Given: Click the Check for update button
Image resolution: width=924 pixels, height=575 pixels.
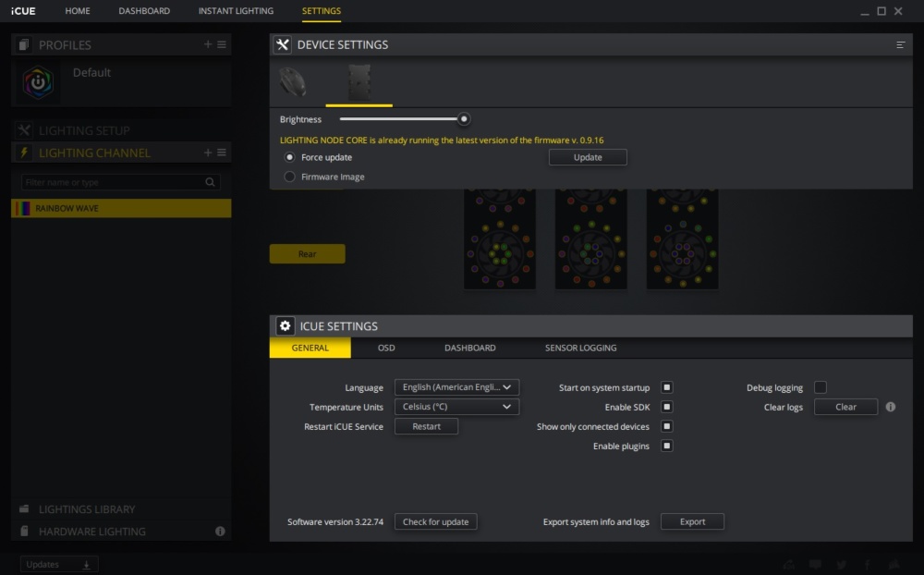Looking at the screenshot, I should 435,521.
